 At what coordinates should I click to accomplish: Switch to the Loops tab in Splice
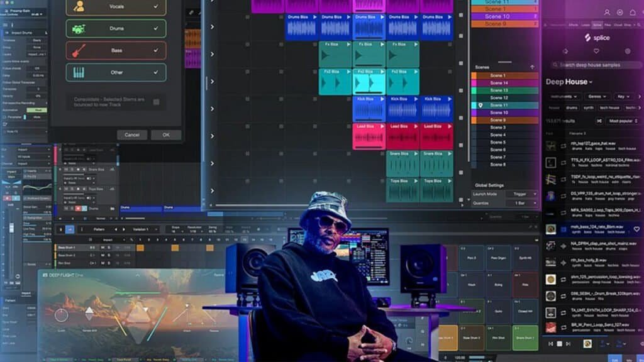click(585, 25)
